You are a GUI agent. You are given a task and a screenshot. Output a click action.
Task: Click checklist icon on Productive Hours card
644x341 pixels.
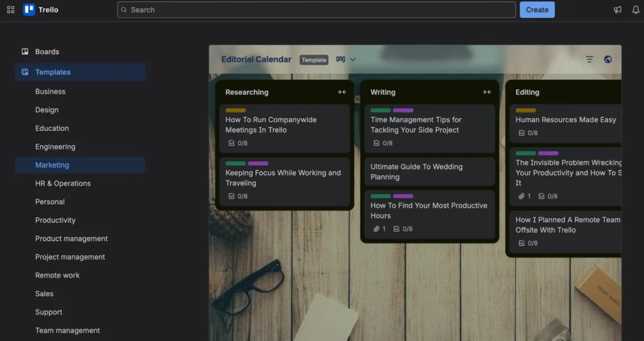pos(396,229)
